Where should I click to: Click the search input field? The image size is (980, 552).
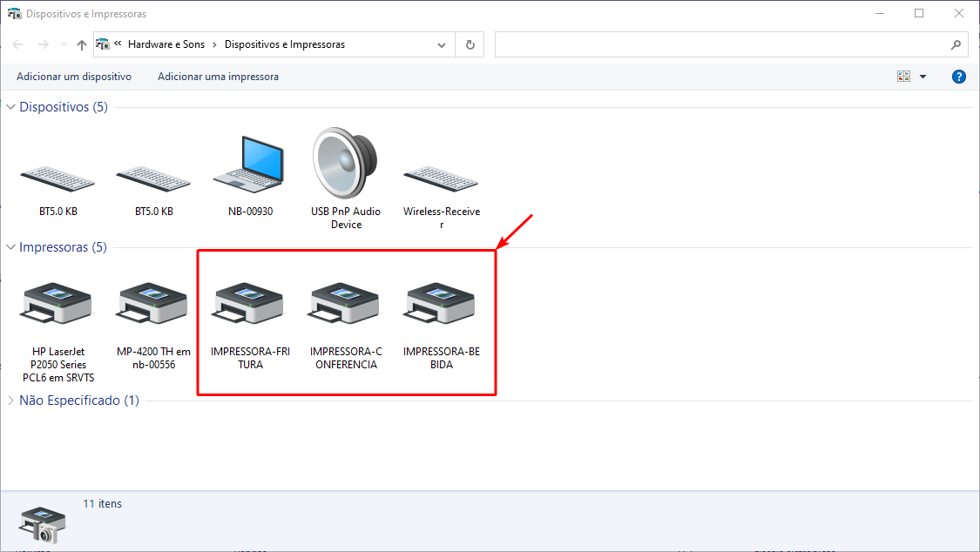click(x=721, y=44)
